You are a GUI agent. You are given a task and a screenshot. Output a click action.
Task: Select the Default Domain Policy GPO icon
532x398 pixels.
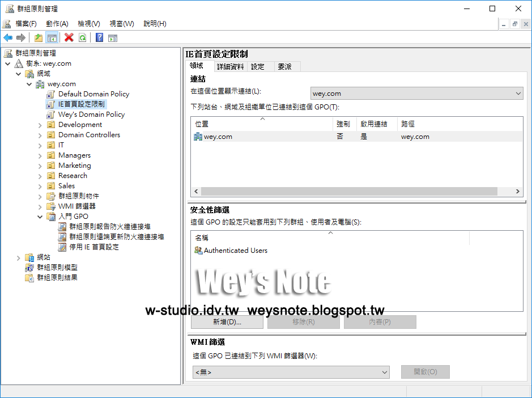51,94
